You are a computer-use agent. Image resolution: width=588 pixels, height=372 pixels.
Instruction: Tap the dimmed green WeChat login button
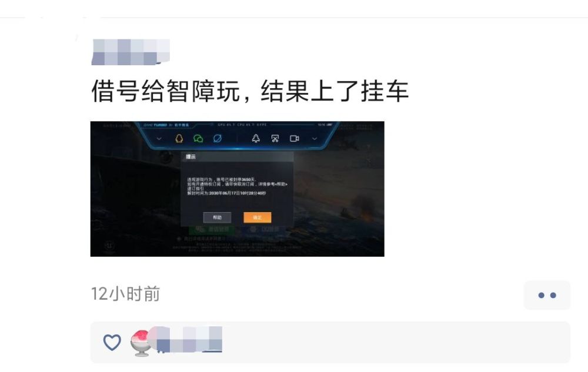point(212,229)
